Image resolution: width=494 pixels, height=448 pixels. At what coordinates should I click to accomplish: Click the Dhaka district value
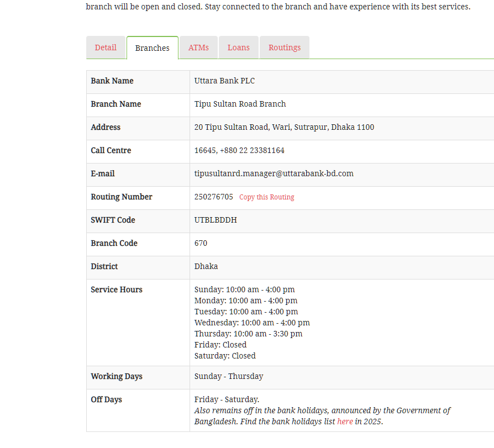click(x=206, y=266)
